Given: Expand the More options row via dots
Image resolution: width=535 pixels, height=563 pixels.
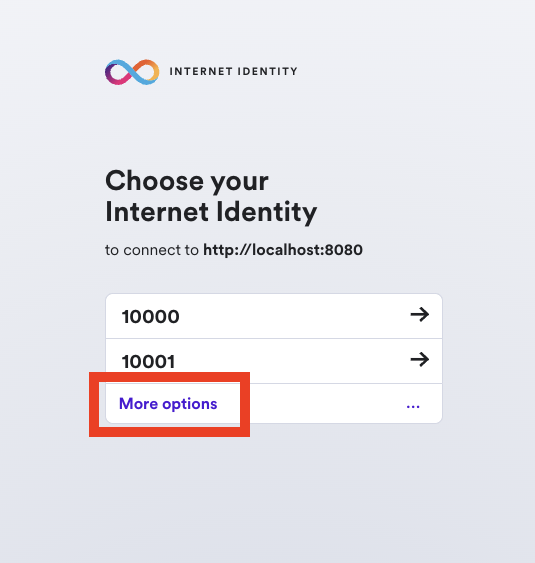Looking at the screenshot, I should pos(413,406).
